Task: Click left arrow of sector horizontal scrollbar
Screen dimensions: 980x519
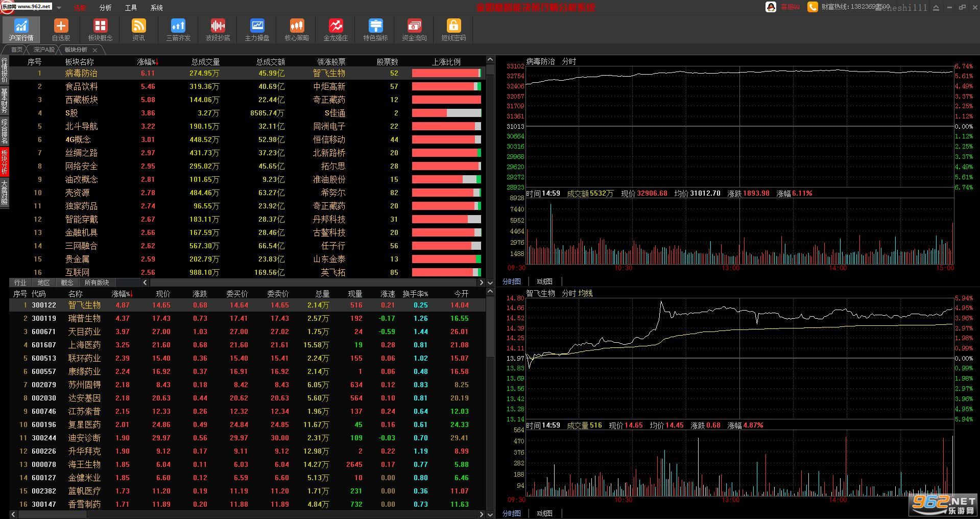Action: (x=146, y=282)
